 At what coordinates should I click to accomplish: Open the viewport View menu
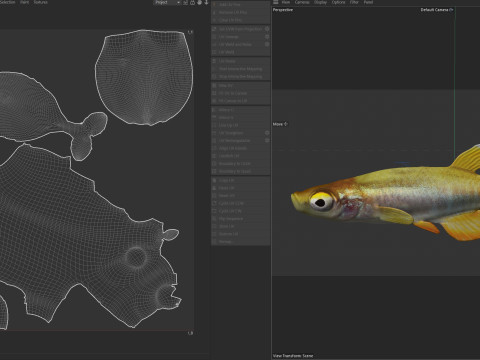tap(286, 2)
